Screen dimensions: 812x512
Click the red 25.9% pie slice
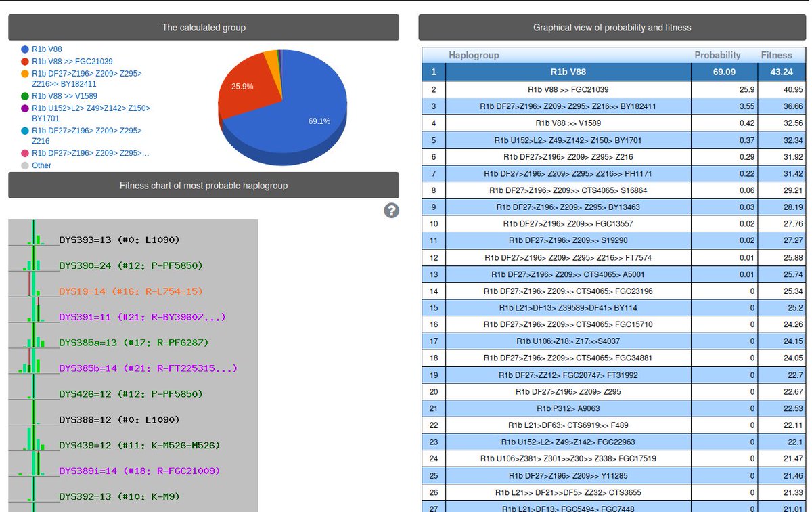pos(245,85)
